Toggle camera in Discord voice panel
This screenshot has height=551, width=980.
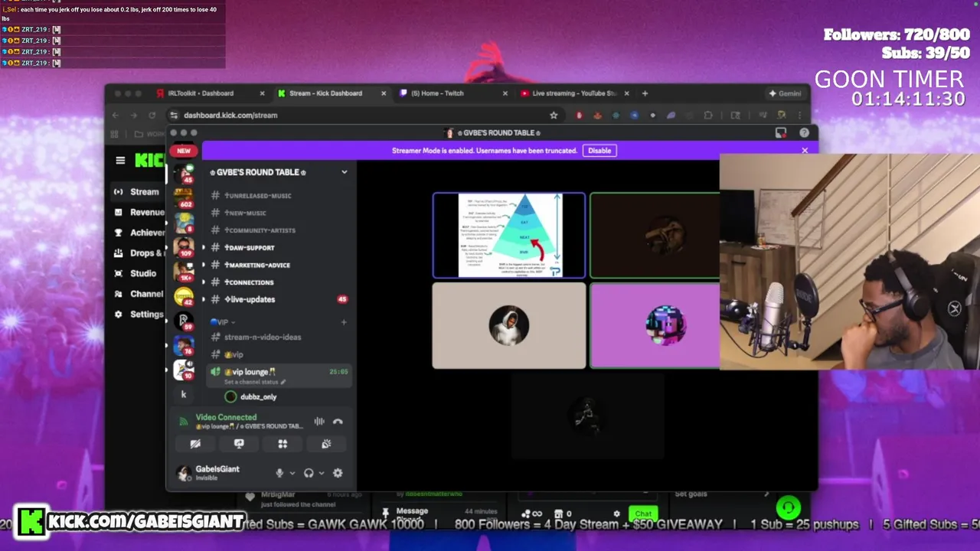tap(195, 444)
